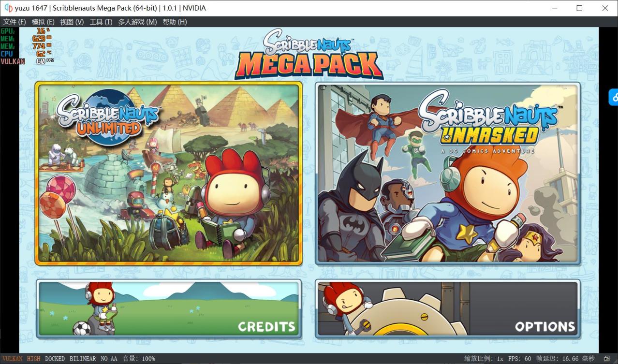Screen dimensions: 618x364
Task: Open the Options screen
Action: coord(448,308)
